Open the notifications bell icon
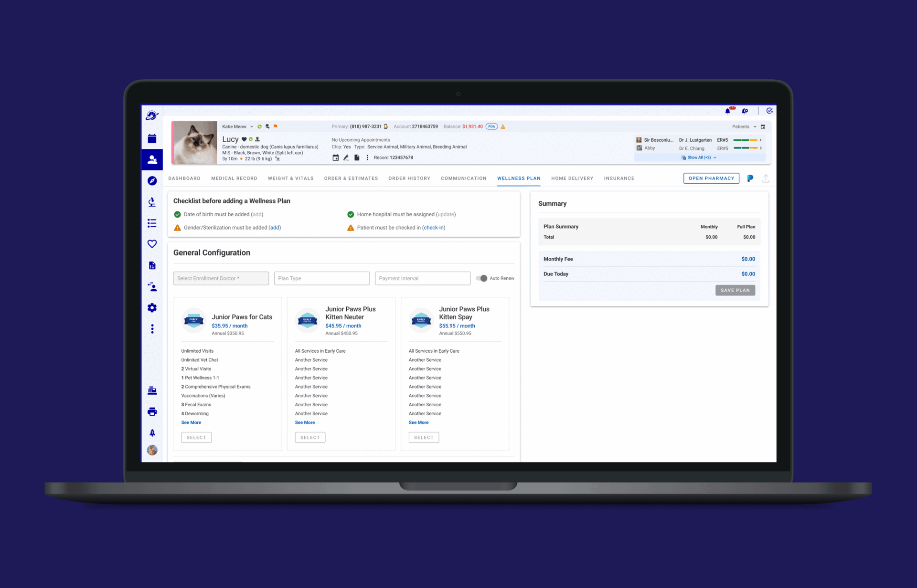 [727, 111]
